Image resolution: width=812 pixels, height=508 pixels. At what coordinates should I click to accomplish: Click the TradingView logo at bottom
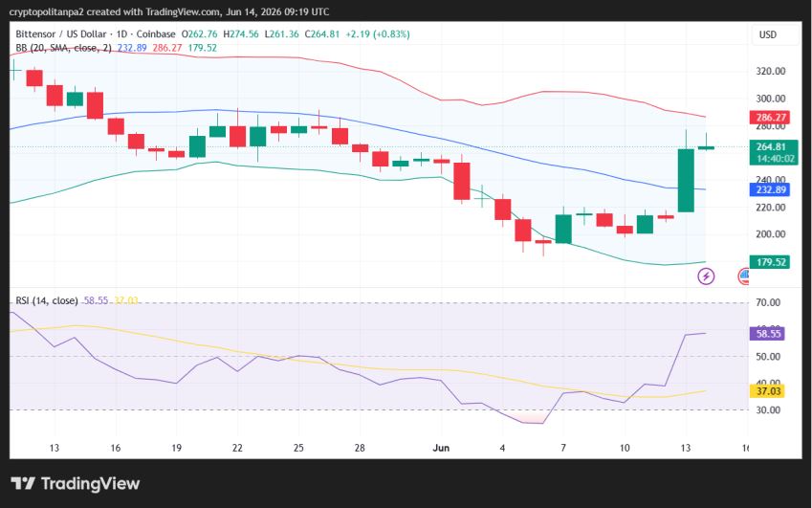(x=76, y=484)
